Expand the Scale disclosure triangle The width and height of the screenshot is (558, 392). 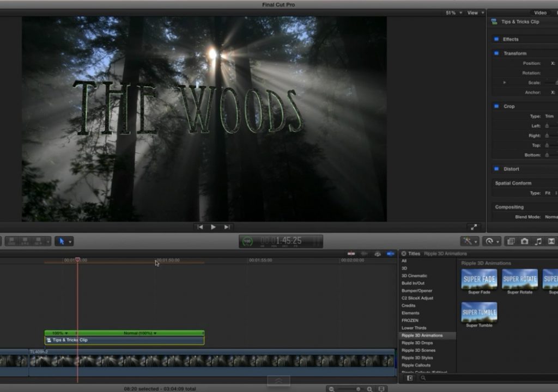pos(504,83)
